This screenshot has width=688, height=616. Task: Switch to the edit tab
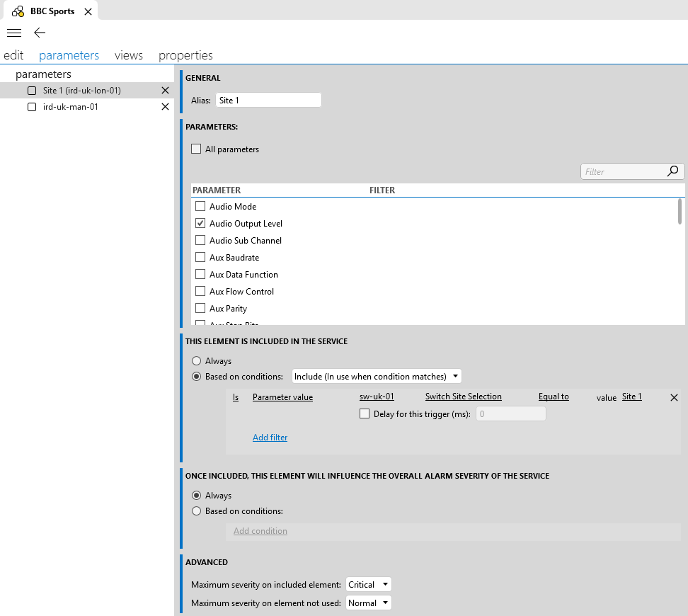[x=13, y=55]
